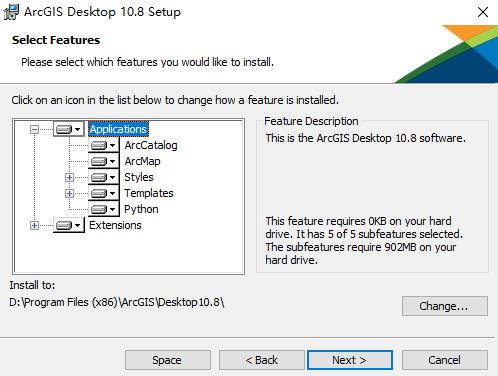This screenshot has width=498, height=376.
Task: Open the Python install-state drive icon dropdown
Action: 103,209
